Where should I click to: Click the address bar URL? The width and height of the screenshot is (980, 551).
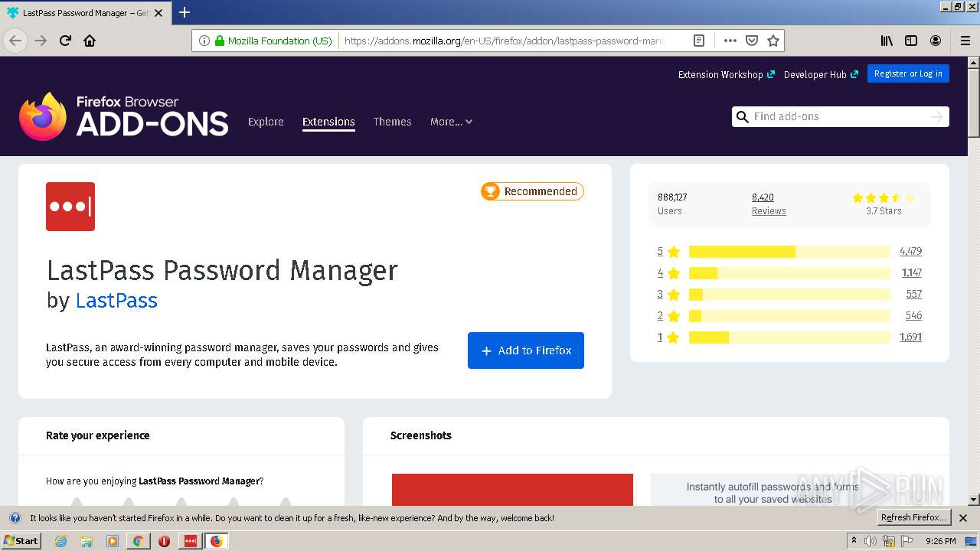pyautogui.click(x=505, y=41)
